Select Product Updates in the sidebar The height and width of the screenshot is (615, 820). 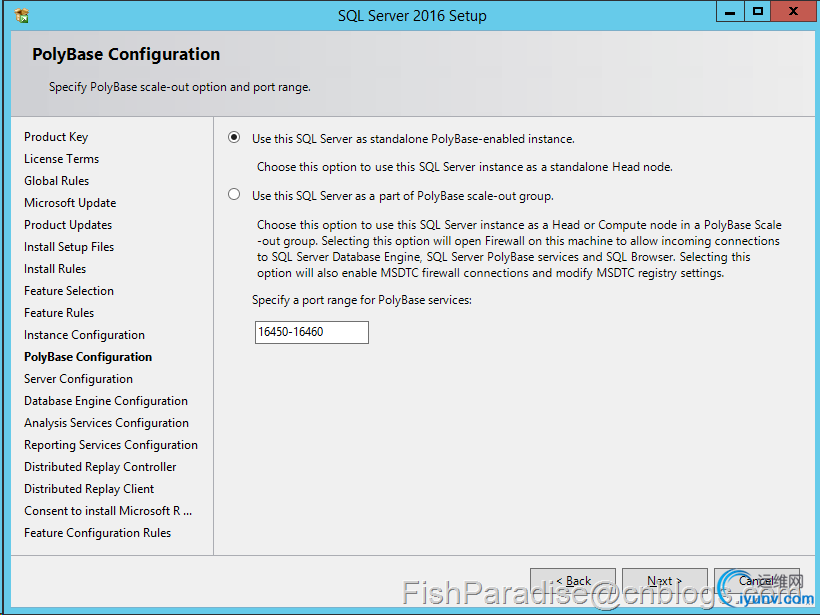pos(68,225)
